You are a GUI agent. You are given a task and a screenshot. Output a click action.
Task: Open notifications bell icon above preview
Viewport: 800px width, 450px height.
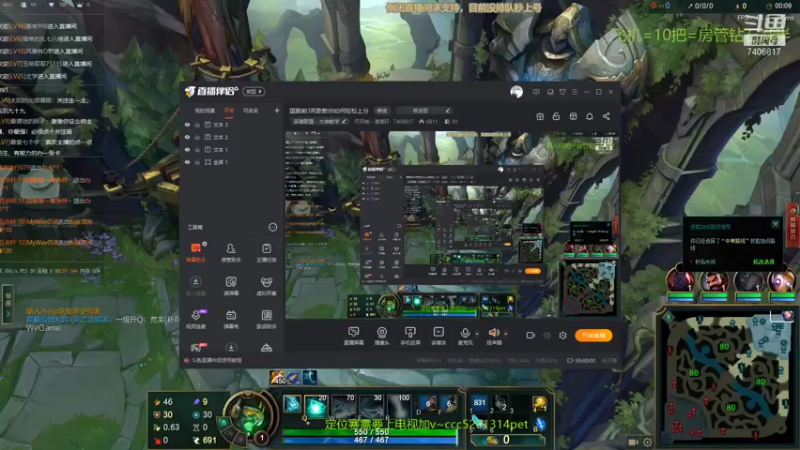589,116
